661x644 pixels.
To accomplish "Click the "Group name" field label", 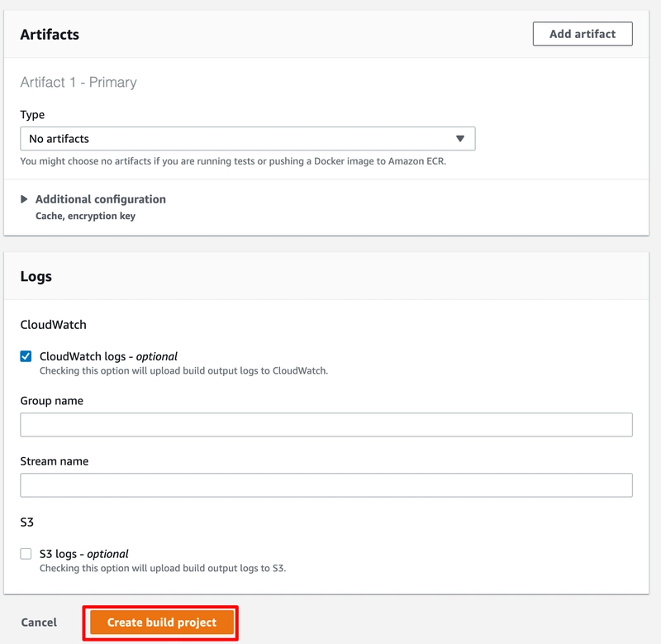I will (x=51, y=401).
